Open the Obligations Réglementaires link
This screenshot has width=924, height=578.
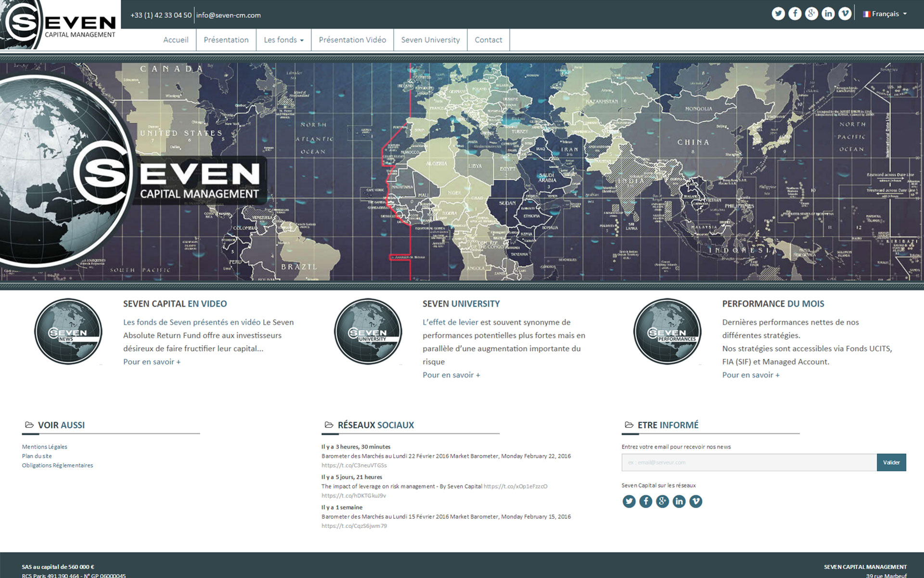(57, 465)
